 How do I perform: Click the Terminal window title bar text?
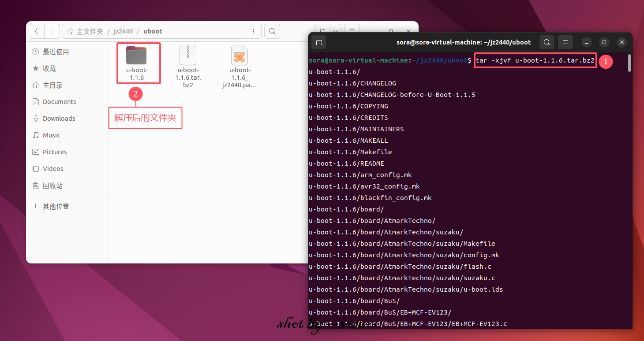(464, 42)
